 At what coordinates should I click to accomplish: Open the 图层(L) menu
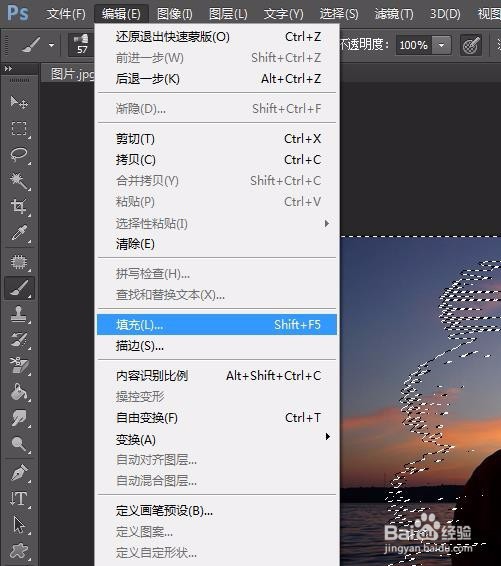click(x=228, y=14)
